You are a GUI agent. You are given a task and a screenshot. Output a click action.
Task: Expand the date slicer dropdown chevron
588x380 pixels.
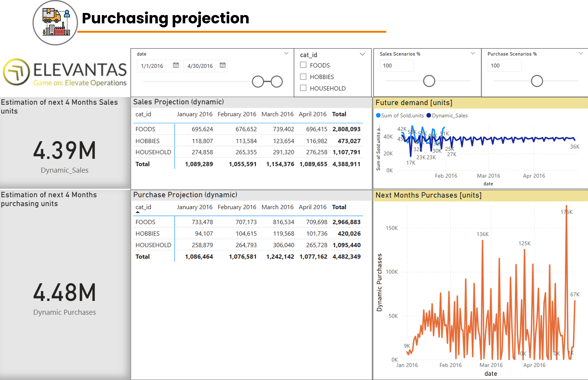[286, 53]
